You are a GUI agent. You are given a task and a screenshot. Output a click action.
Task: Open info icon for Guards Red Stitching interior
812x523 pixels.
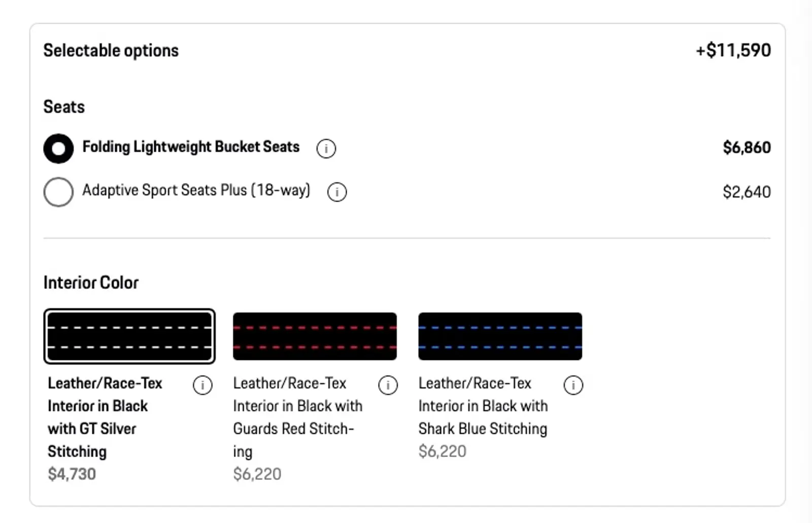[x=388, y=385]
